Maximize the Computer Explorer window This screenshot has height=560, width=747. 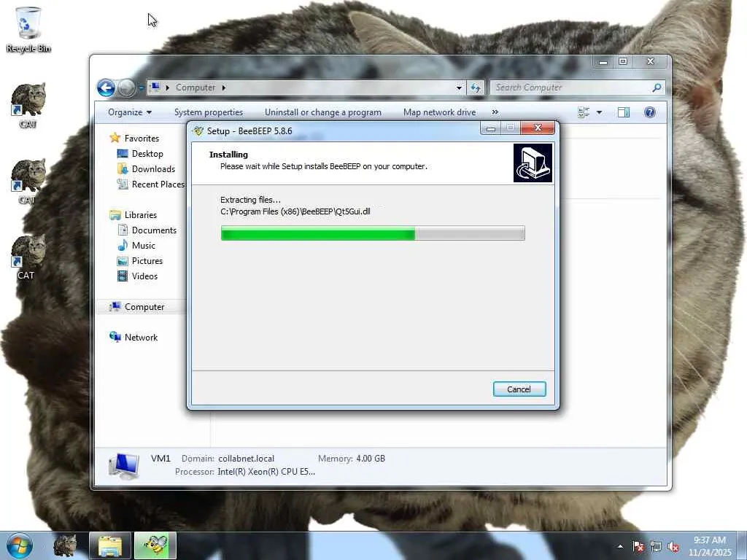coord(623,61)
